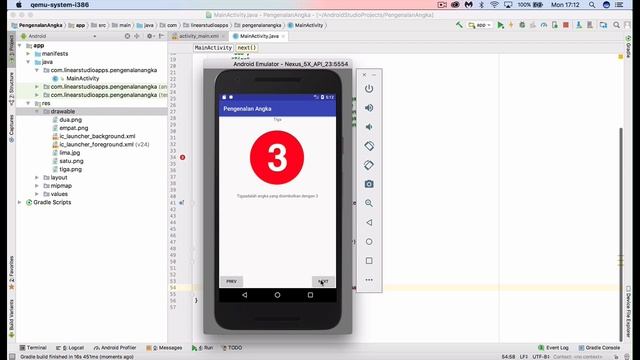Open app run configuration dropdown
Viewport: 640px width, 360px height.
click(x=480, y=25)
